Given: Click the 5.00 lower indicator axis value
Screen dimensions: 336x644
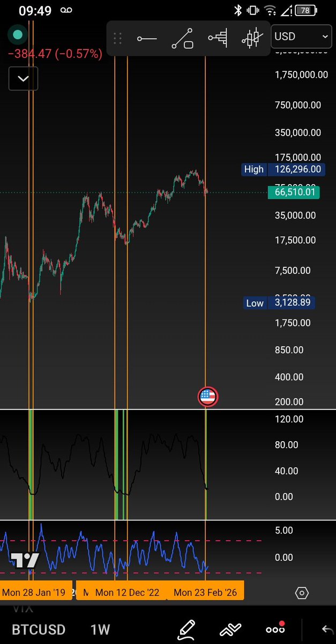Looking at the screenshot, I should click(283, 530).
